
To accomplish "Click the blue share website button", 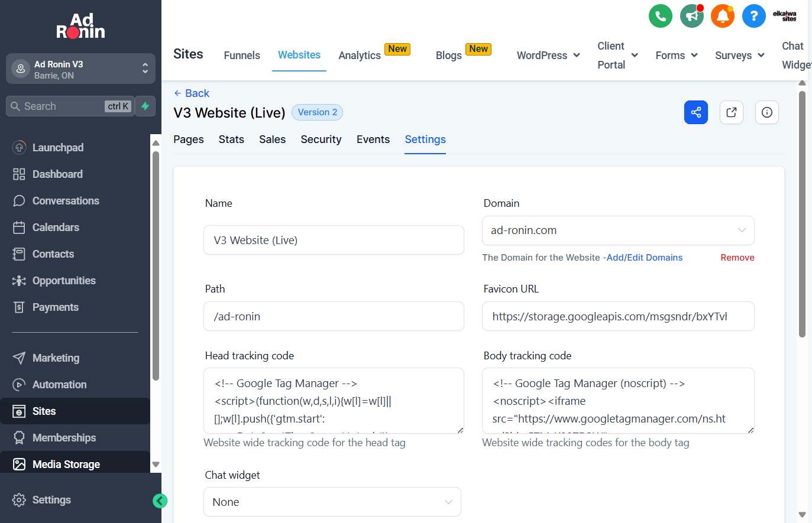I will click(696, 112).
